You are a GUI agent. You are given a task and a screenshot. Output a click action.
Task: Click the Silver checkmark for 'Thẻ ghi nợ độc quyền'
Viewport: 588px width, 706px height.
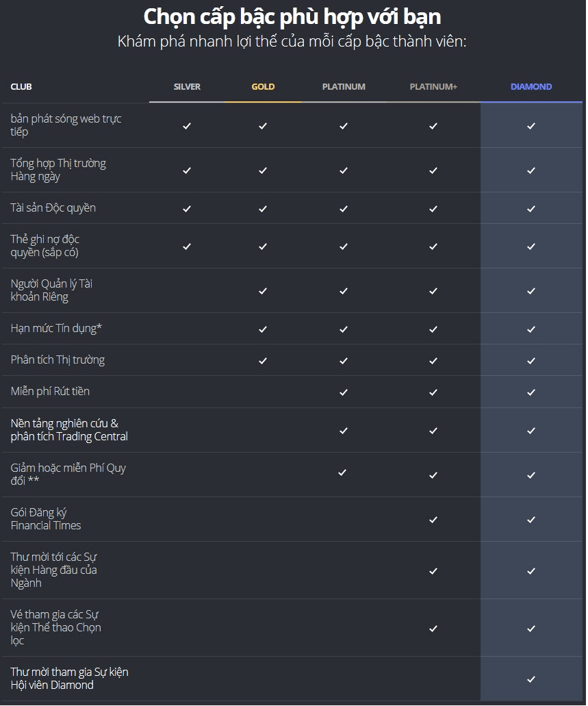[x=187, y=247]
